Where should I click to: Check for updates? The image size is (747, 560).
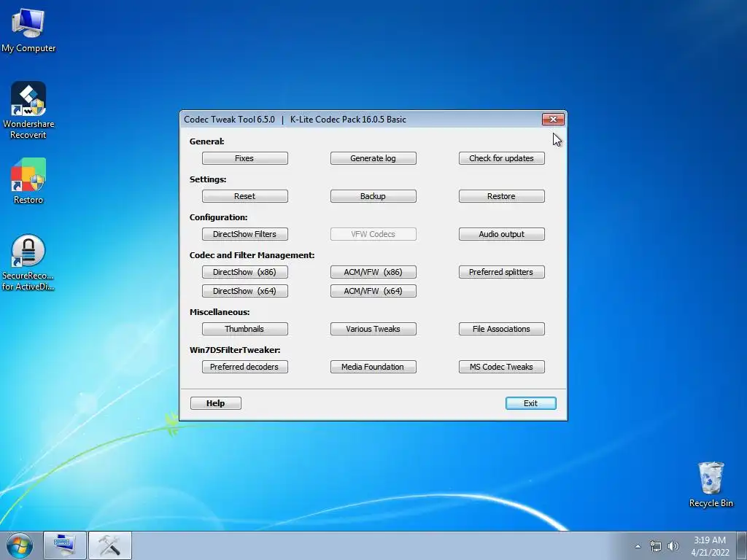502,158
